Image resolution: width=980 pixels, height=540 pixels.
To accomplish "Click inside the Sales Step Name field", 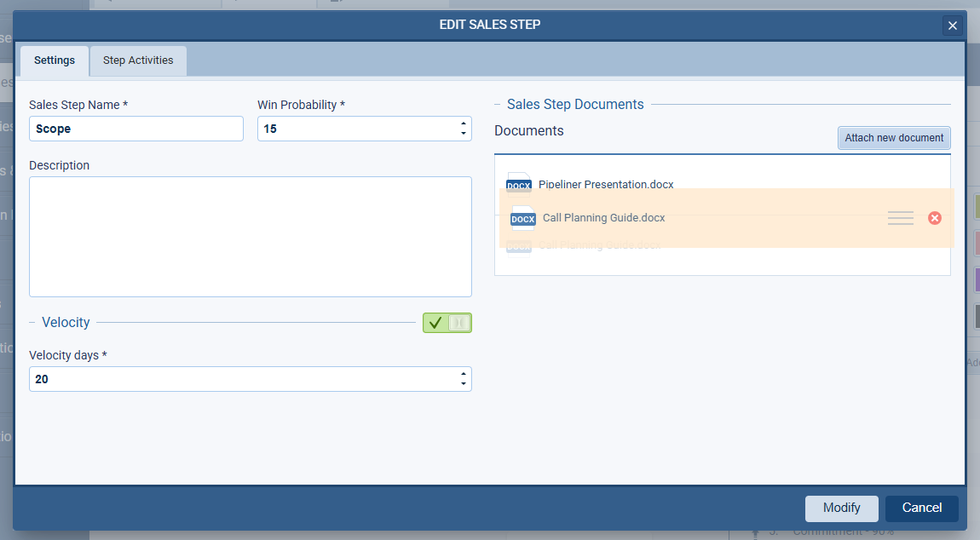I will 135,128.
